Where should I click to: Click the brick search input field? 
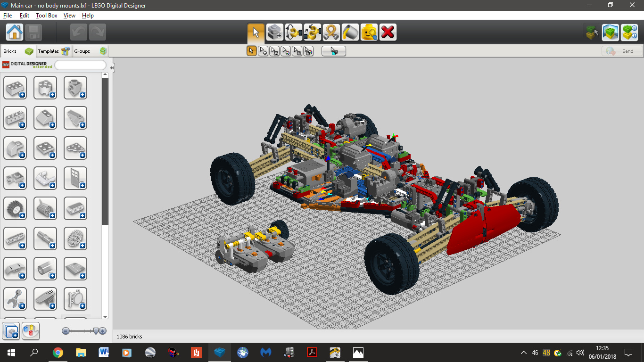tap(81, 65)
